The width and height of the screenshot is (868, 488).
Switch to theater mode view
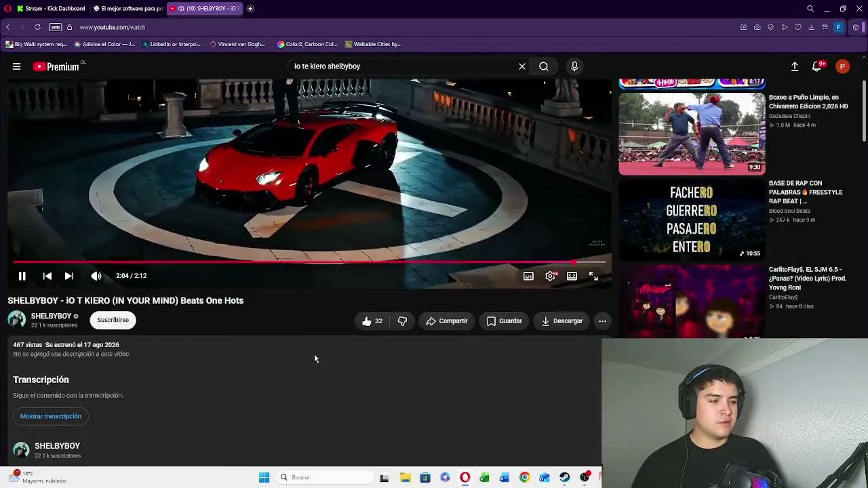tap(572, 276)
